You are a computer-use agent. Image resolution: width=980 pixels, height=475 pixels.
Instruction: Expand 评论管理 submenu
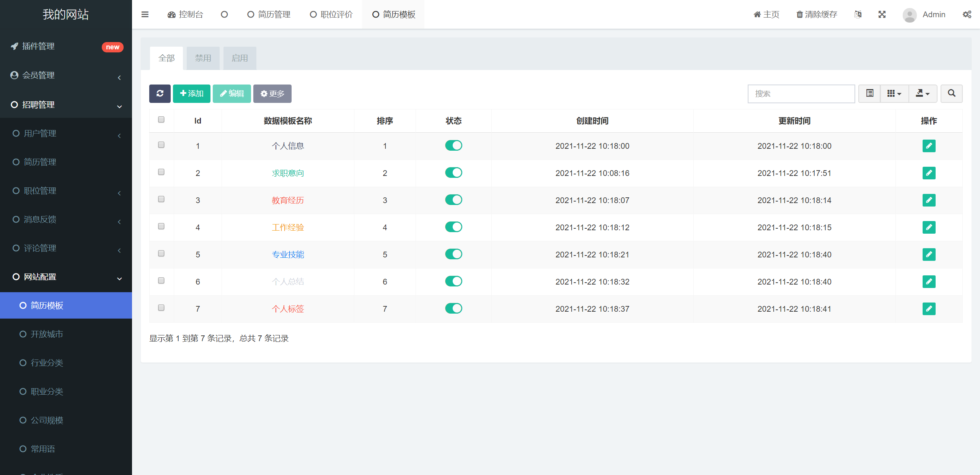tap(66, 248)
